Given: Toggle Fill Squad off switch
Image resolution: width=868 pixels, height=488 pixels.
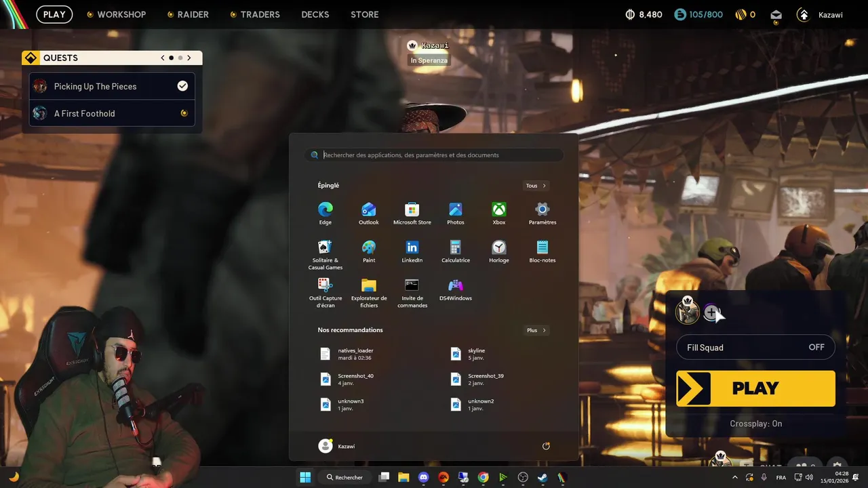Looking at the screenshot, I should [755, 348].
